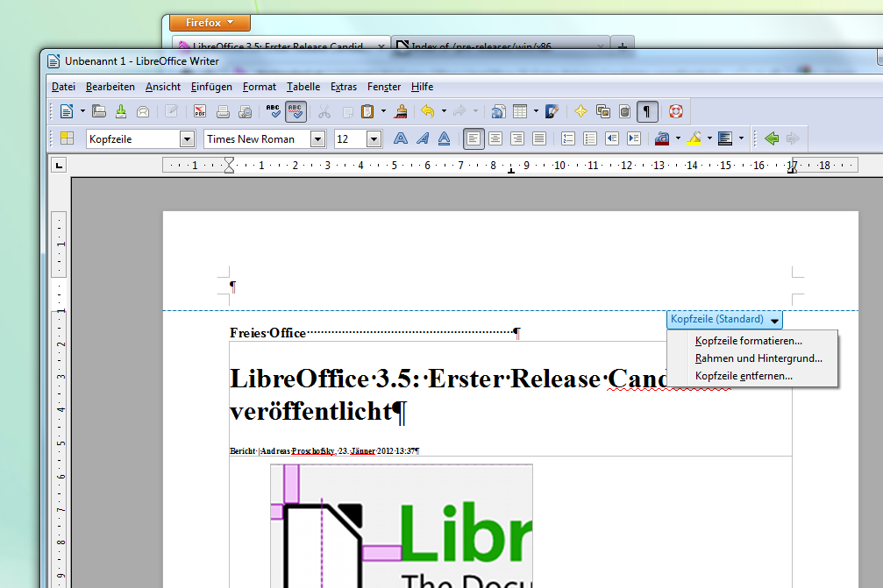This screenshot has width=883, height=588.
Task: Toggle underline formatting
Action: (x=445, y=138)
